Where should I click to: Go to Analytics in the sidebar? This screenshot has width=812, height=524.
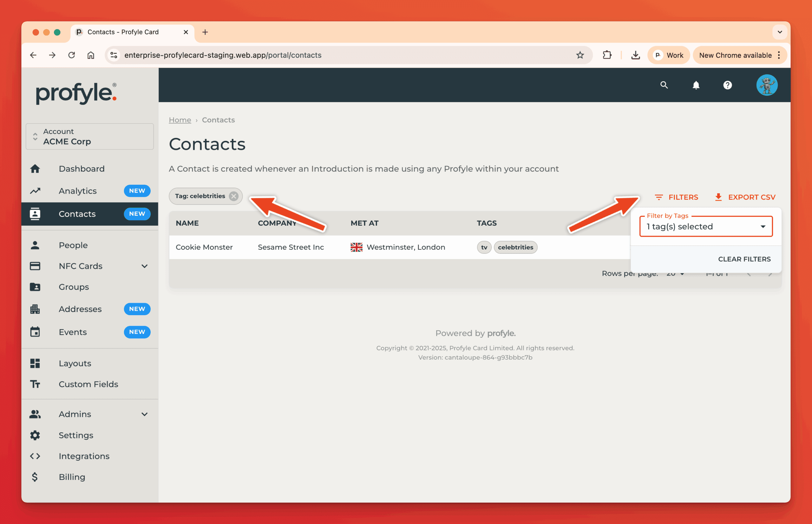[x=77, y=191]
